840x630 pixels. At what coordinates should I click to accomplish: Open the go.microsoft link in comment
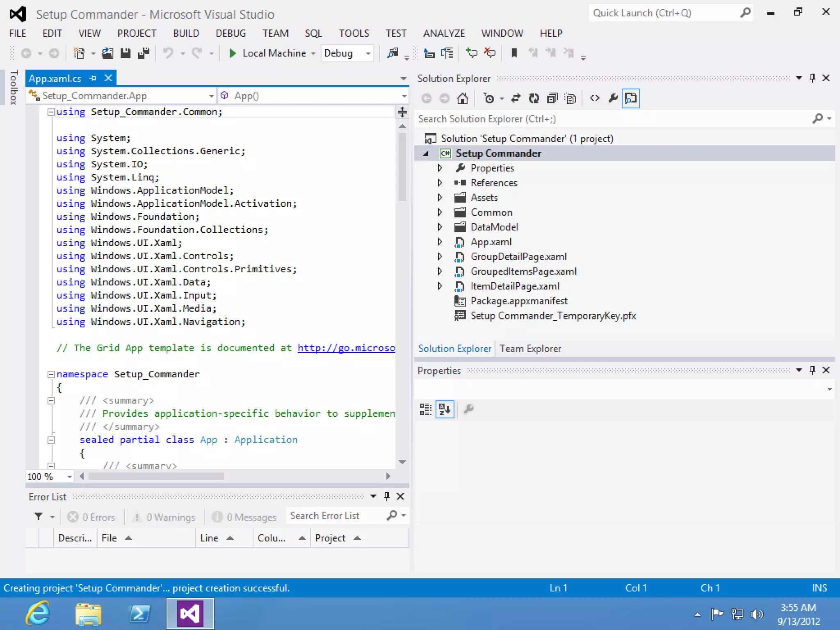[x=346, y=348]
